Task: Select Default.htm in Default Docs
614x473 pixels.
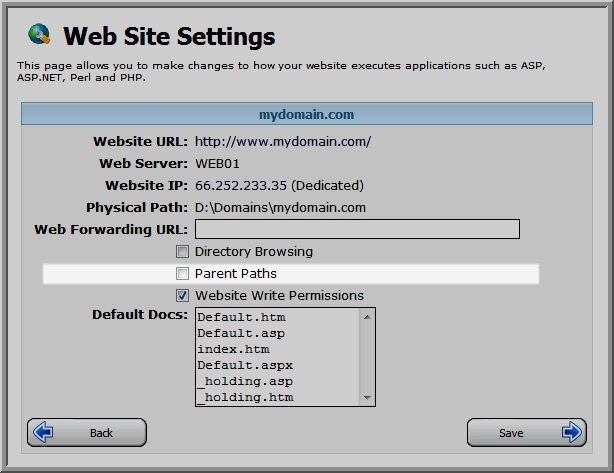Action: [x=241, y=317]
